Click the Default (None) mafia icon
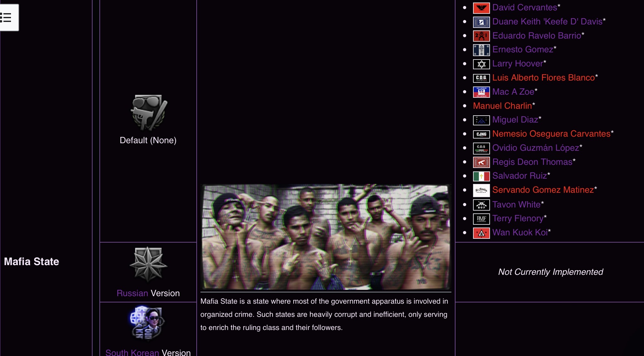 148,113
